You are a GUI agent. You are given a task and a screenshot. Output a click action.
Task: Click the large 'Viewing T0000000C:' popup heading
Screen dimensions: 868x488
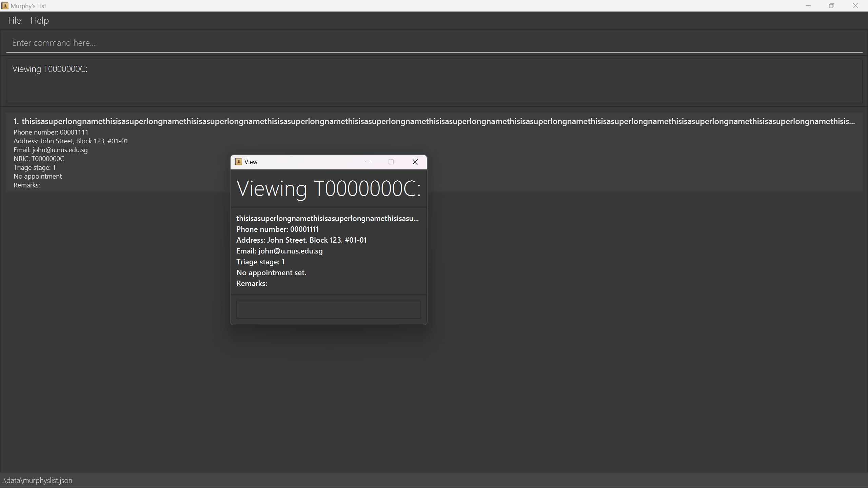click(328, 188)
